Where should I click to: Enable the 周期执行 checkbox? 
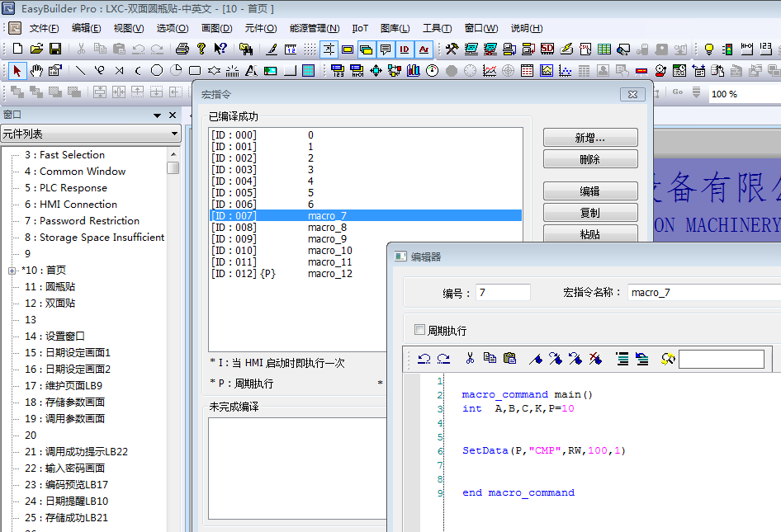click(419, 331)
